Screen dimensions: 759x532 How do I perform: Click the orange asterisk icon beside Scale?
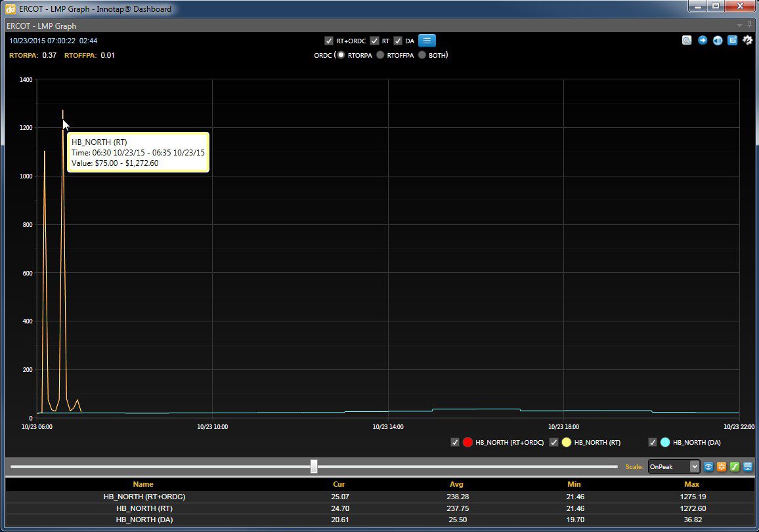pyautogui.click(x=721, y=466)
